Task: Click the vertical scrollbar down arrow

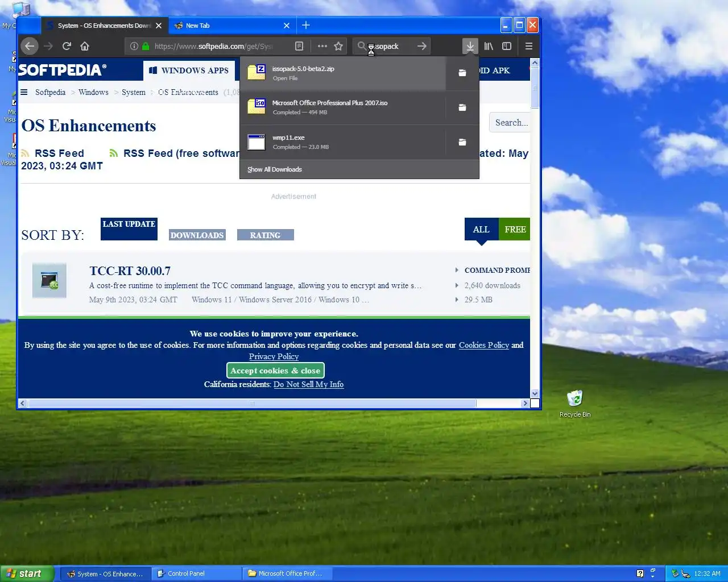Action: click(x=535, y=393)
